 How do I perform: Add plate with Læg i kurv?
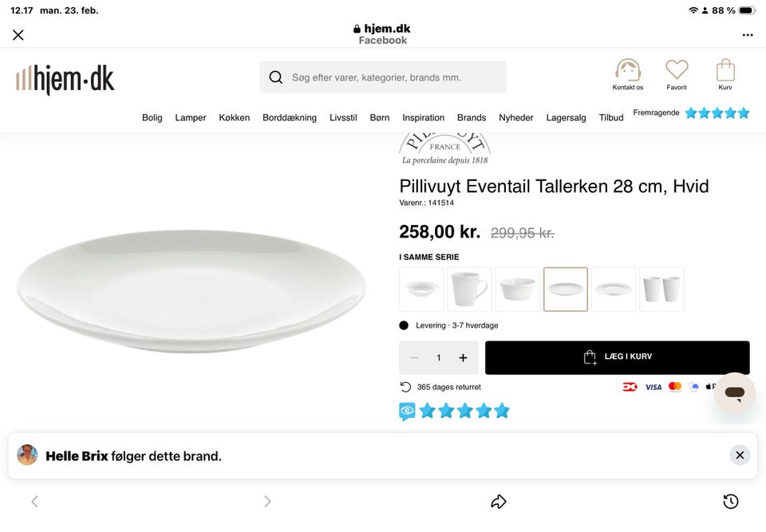[617, 357]
